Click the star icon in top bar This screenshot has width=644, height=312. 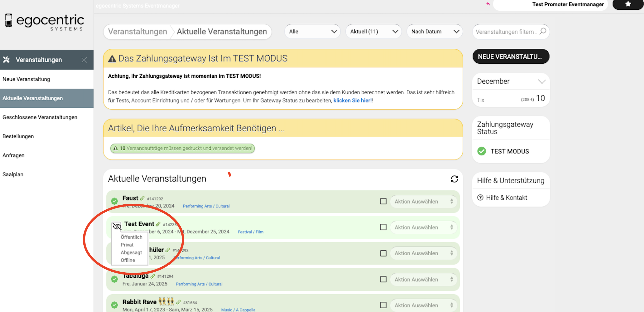tap(628, 4)
